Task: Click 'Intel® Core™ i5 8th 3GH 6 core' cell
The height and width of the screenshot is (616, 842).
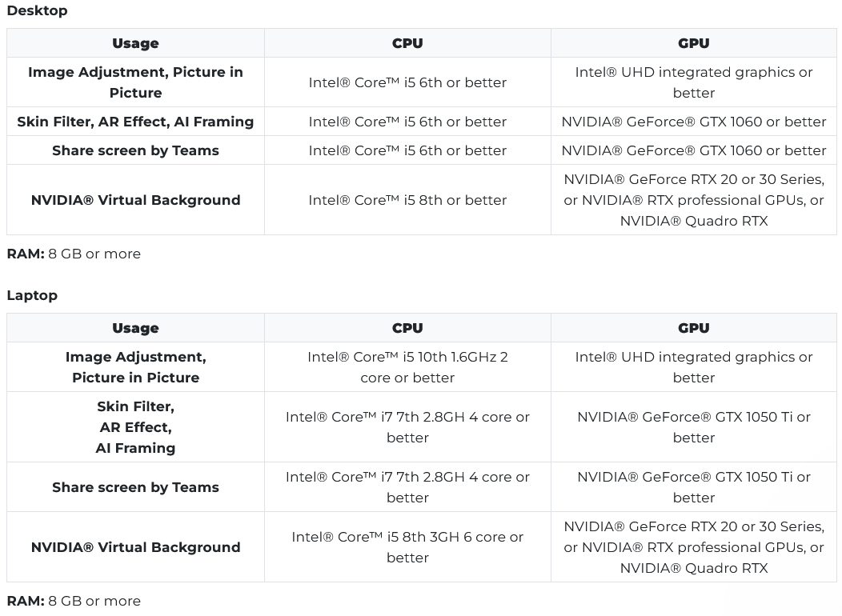Action: point(407,547)
